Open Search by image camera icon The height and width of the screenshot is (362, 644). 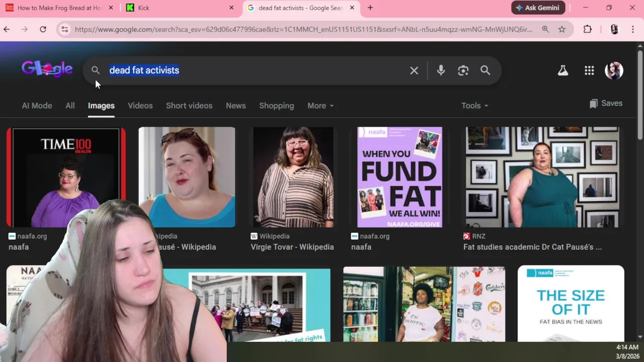click(463, 70)
